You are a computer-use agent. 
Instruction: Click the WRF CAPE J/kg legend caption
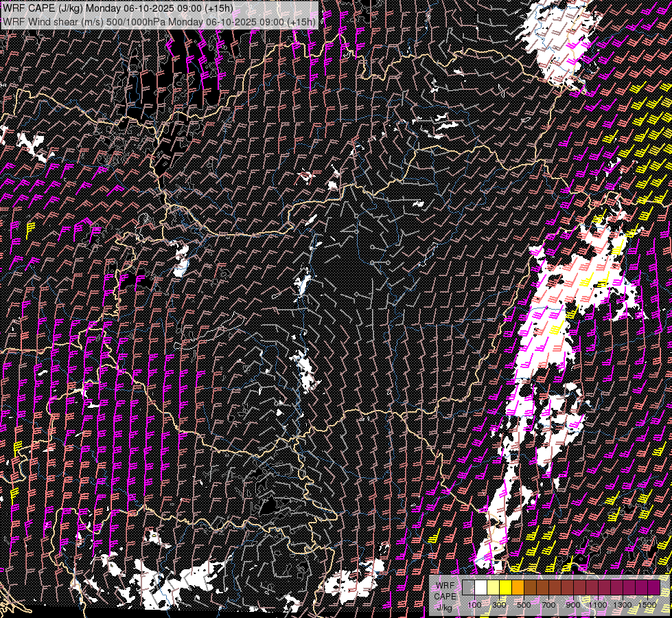click(445, 596)
